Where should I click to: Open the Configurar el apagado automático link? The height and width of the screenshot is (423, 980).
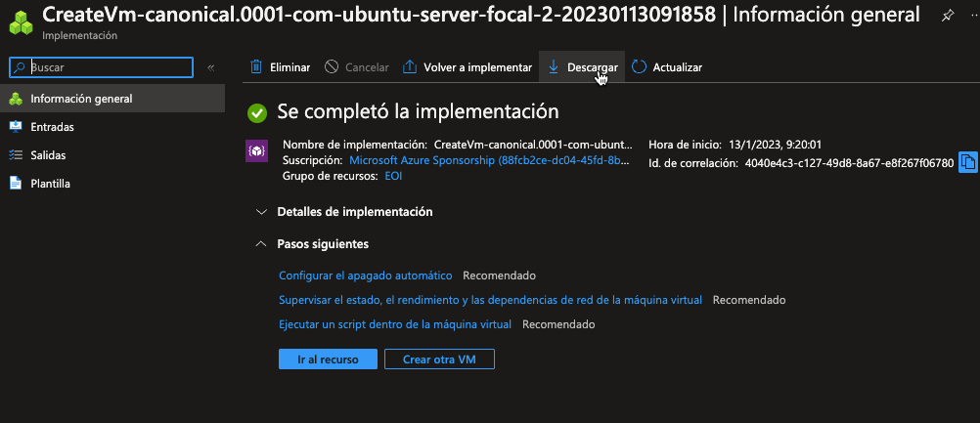click(366, 275)
